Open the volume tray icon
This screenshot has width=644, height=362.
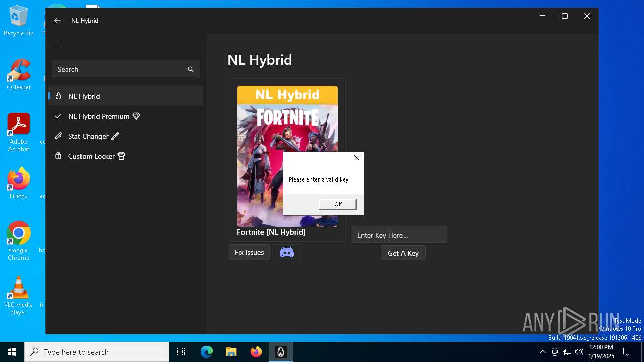click(x=579, y=352)
